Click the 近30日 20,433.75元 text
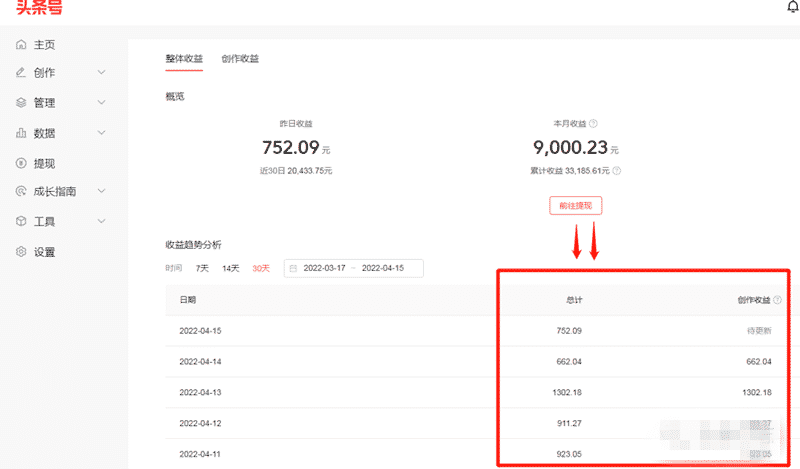 pos(296,170)
